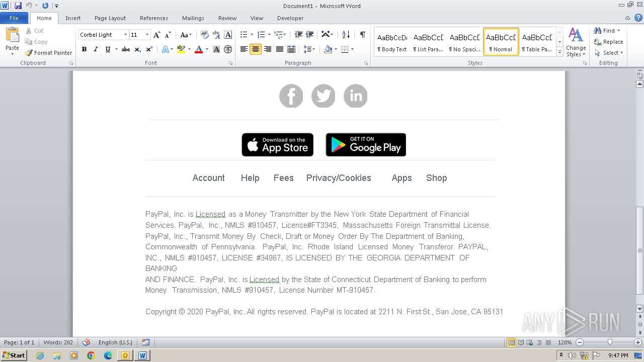Click the Sort icon

346,35
